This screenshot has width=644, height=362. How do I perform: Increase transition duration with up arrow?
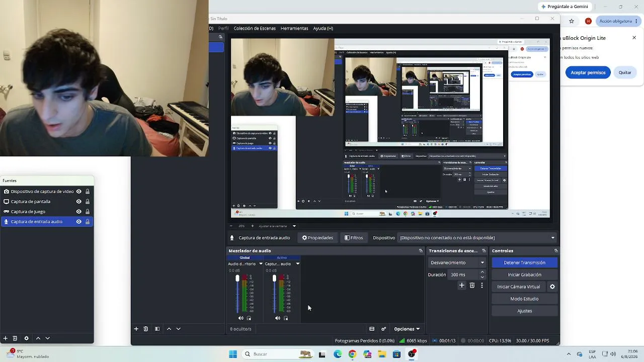(482, 272)
